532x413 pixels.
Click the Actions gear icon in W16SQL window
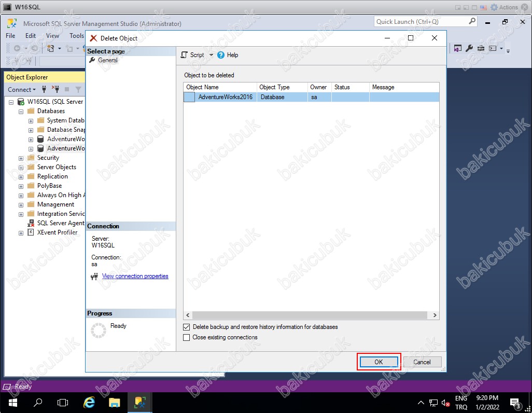pyautogui.click(x=494, y=7)
